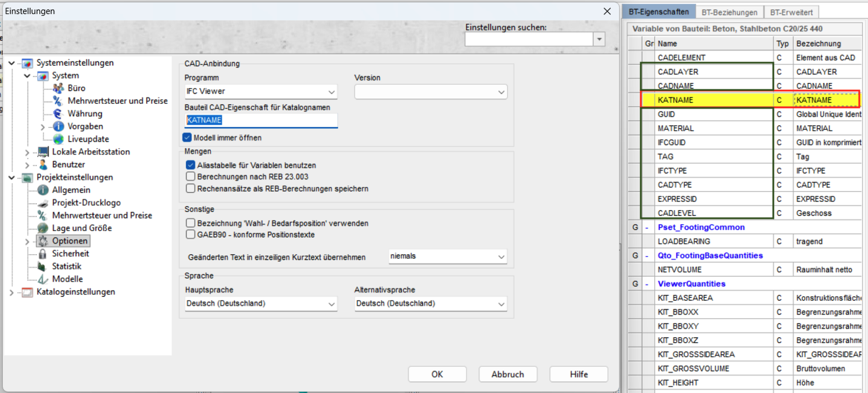Switch to the BT-Beziehungen tab
This screenshot has width=868, height=393.
729,12
